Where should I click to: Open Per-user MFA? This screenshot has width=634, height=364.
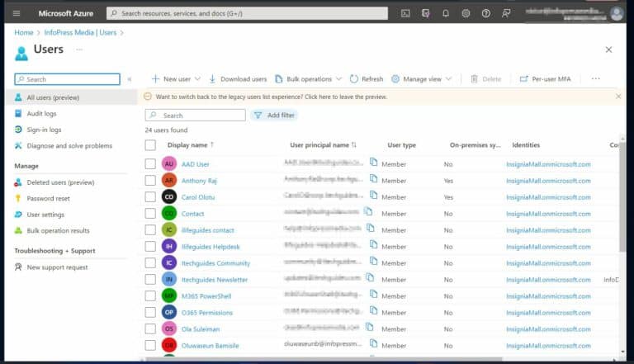point(545,79)
